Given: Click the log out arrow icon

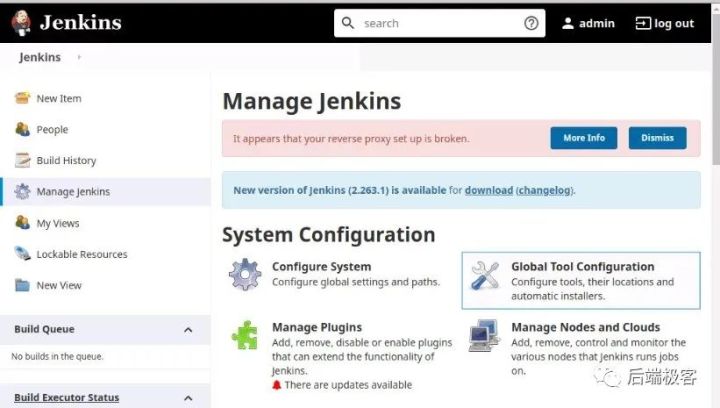Looking at the screenshot, I should (x=643, y=23).
